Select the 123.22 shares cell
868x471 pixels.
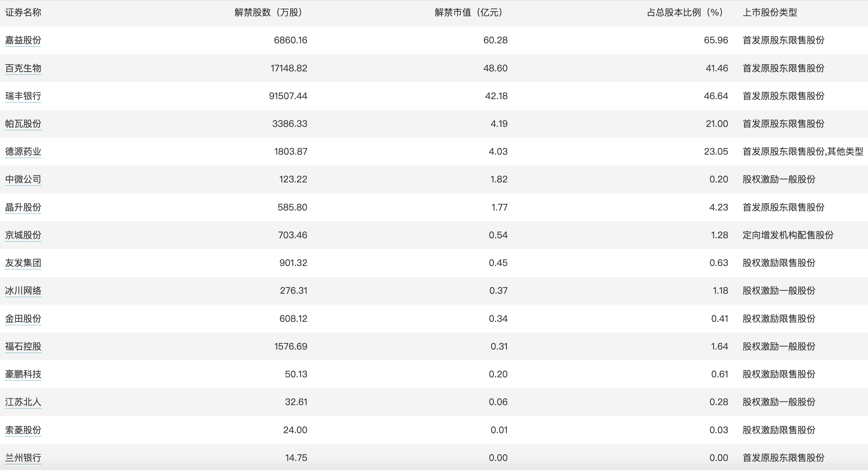tap(293, 179)
